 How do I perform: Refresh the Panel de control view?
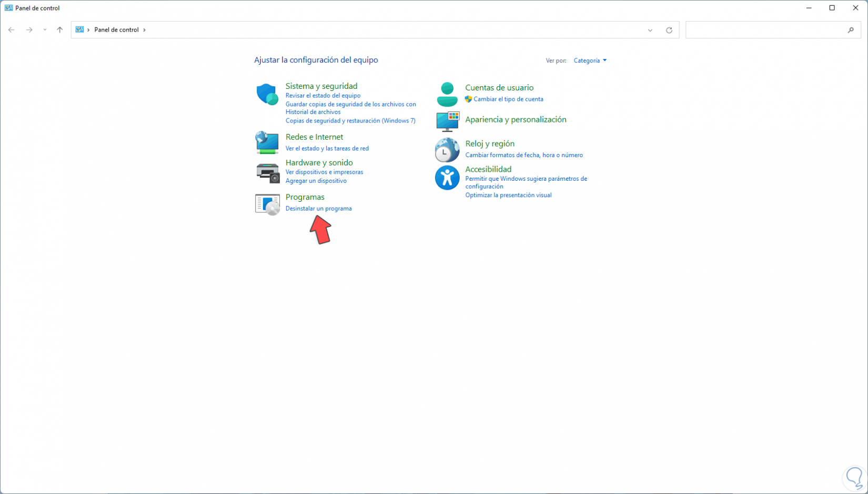(x=669, y=30)
